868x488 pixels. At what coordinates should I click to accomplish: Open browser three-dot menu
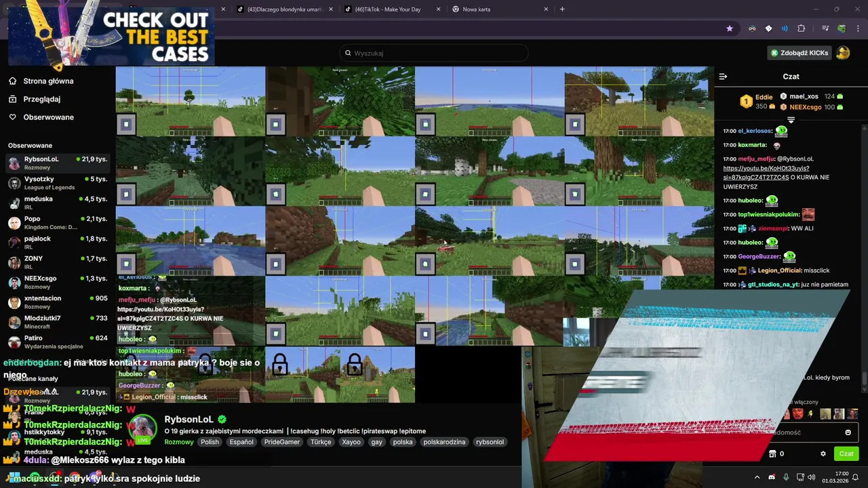point(857,28)
